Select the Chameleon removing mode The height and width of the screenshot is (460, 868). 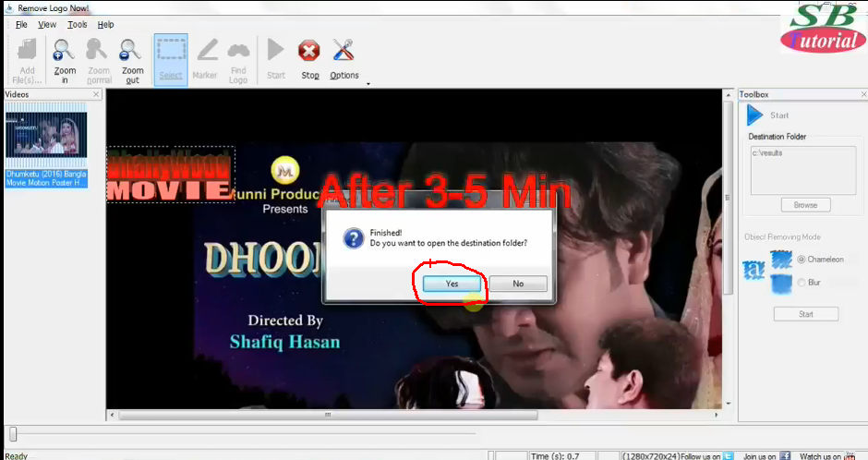801,260
